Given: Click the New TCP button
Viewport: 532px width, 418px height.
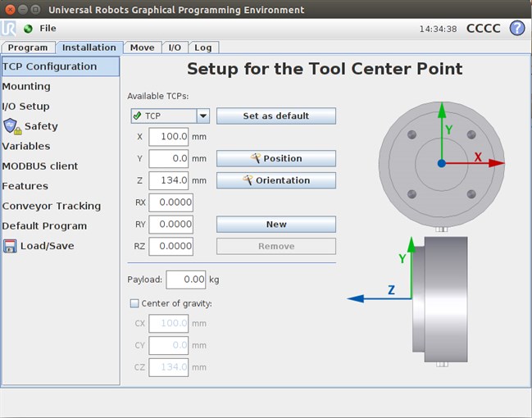Looking at the screenshot, I should click(x=275, y=225).
